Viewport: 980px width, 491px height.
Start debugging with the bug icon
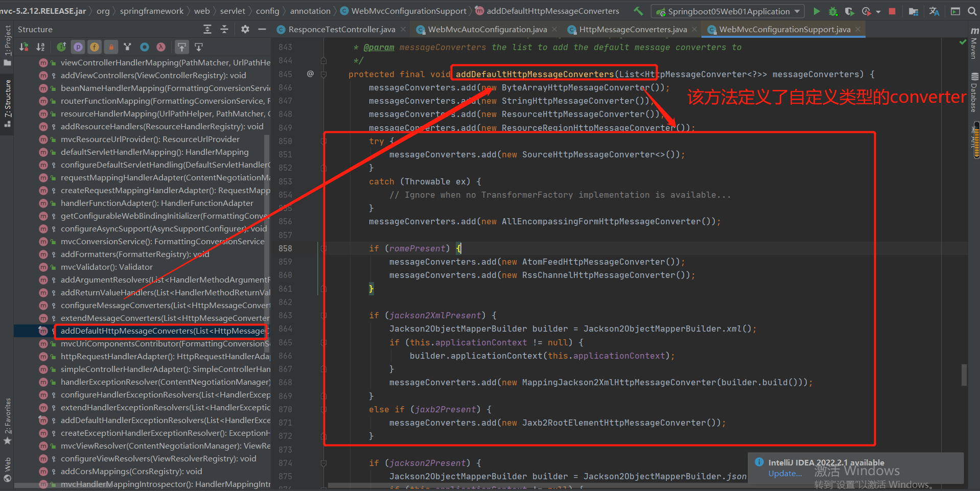833,11
